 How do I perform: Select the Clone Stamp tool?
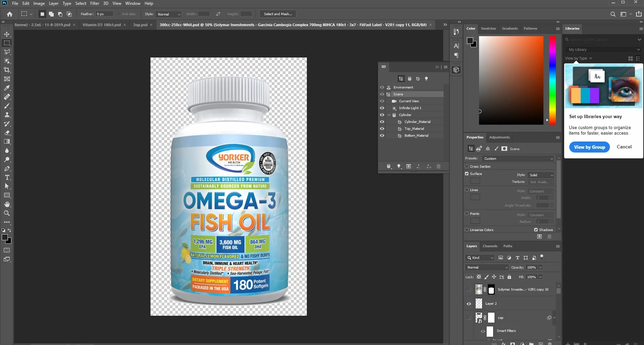point(7,115)
